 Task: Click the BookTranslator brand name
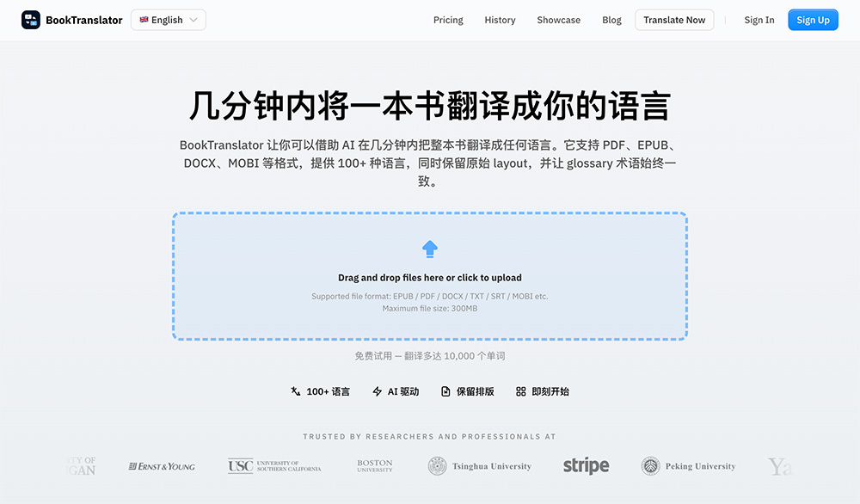[x=84, y=21]
